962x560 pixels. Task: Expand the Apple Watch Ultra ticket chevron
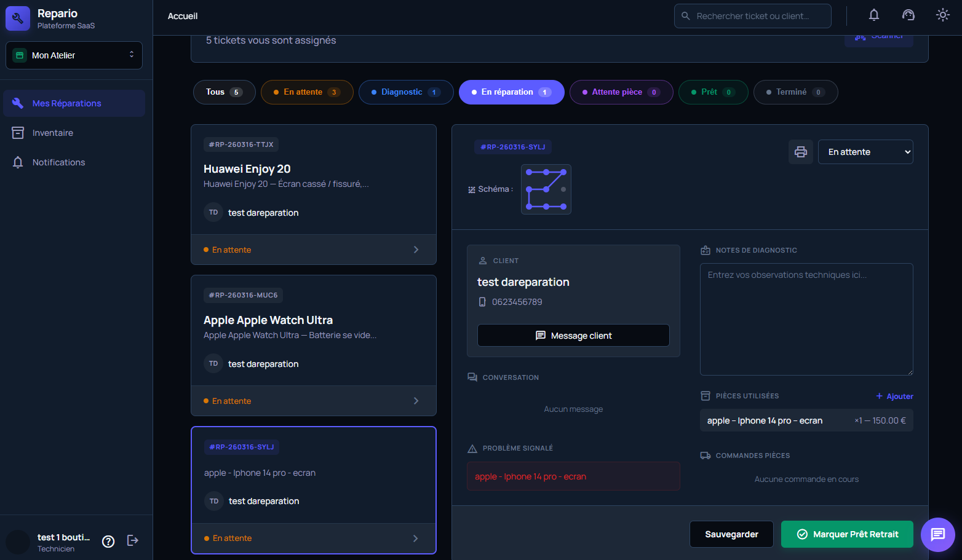pos(416,401)
